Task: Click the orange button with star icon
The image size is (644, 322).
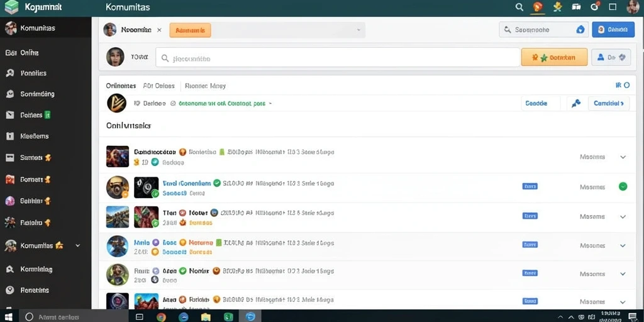Action: click(554, 57)
